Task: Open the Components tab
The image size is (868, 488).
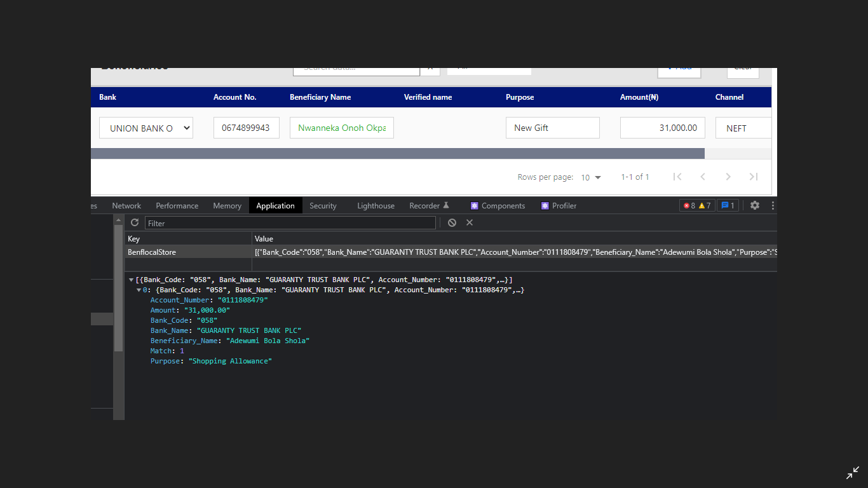Action: 503,205
